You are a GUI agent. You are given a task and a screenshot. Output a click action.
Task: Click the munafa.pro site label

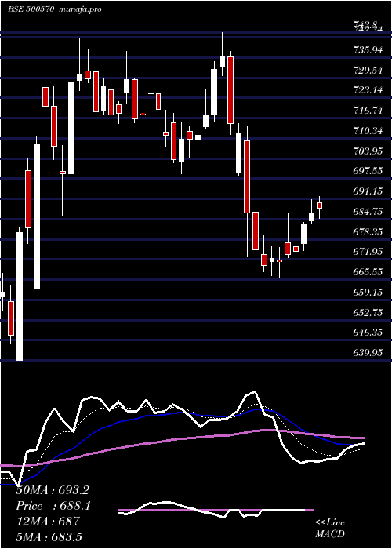click(79, 9)
